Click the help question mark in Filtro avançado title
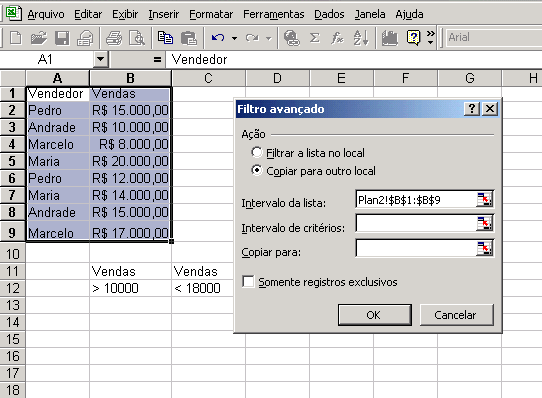Image resolution: width=542 pixels, height=398 pixels. tap(471, 109)
